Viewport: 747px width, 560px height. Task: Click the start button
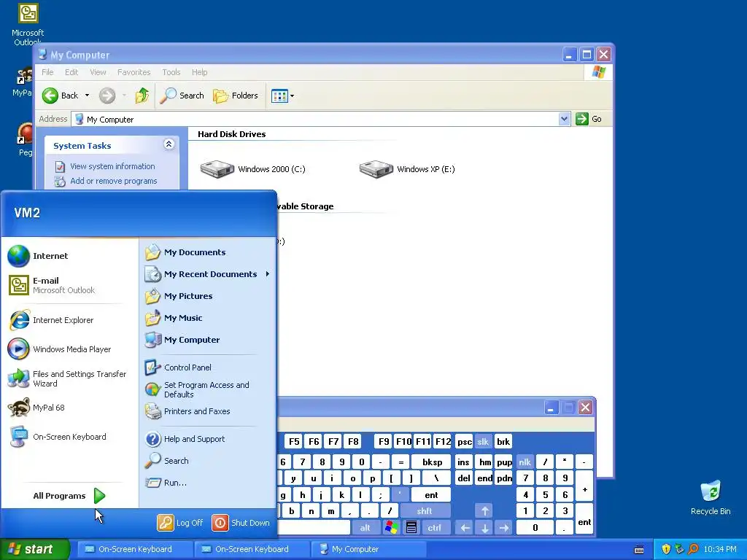pyautogui.click(x=34, y=549)
